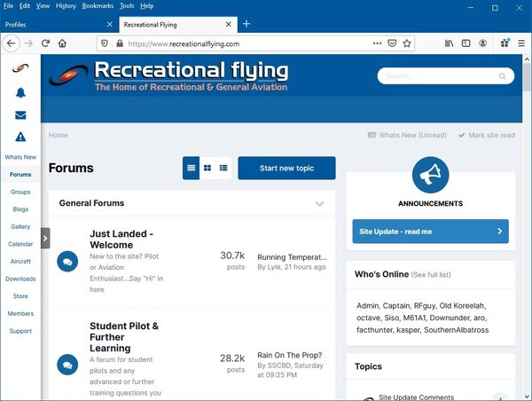Click the announcements megaphone icon

pyautogui.click(x=430, y=176)
